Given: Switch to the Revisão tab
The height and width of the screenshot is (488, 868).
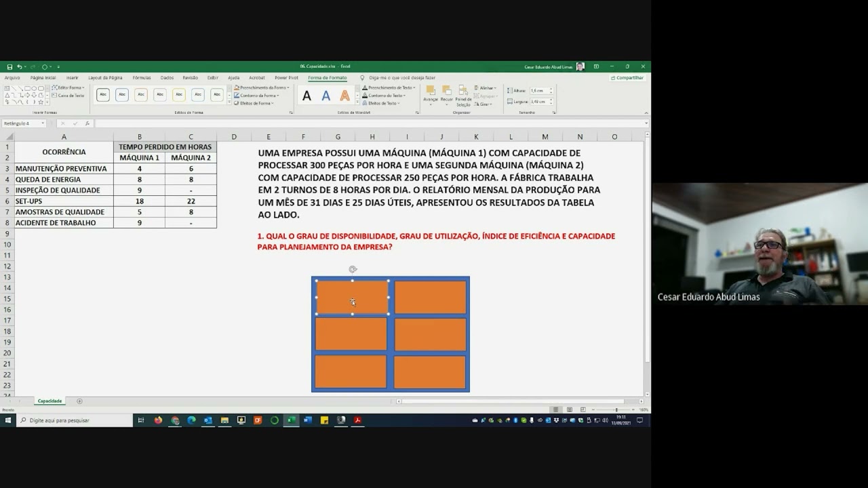Looking at the screenshot, I should pyautogui.click(x=191, y=78).
